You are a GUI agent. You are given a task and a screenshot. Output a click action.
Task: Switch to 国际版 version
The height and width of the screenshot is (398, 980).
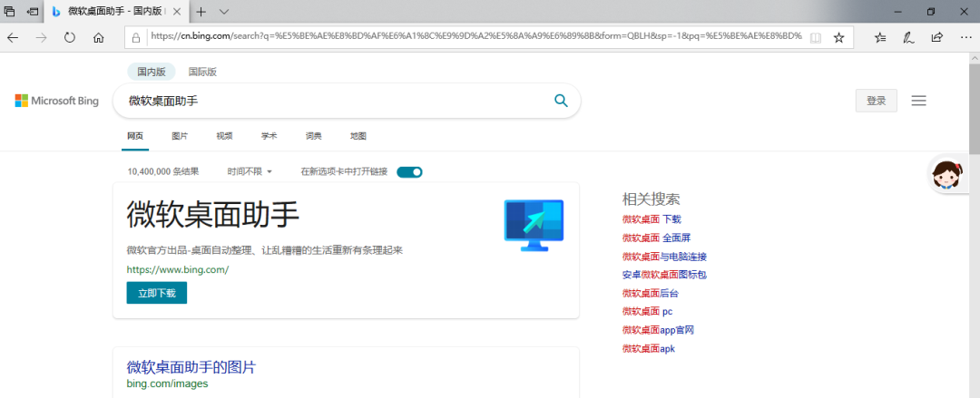[x=202, y=72]
